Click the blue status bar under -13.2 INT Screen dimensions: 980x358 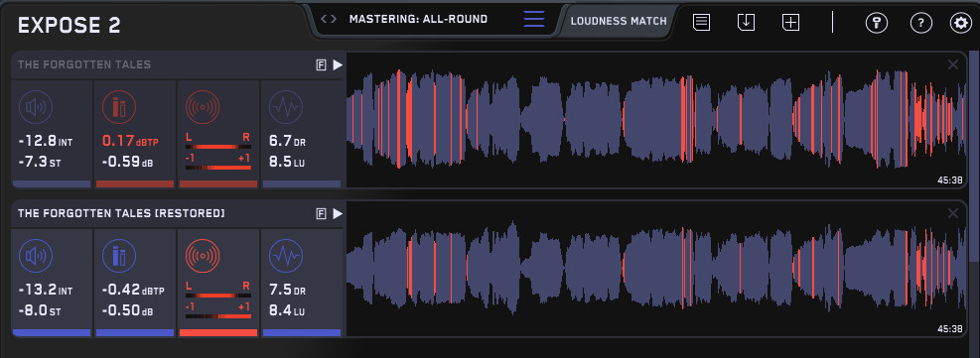tap(52, 333)
